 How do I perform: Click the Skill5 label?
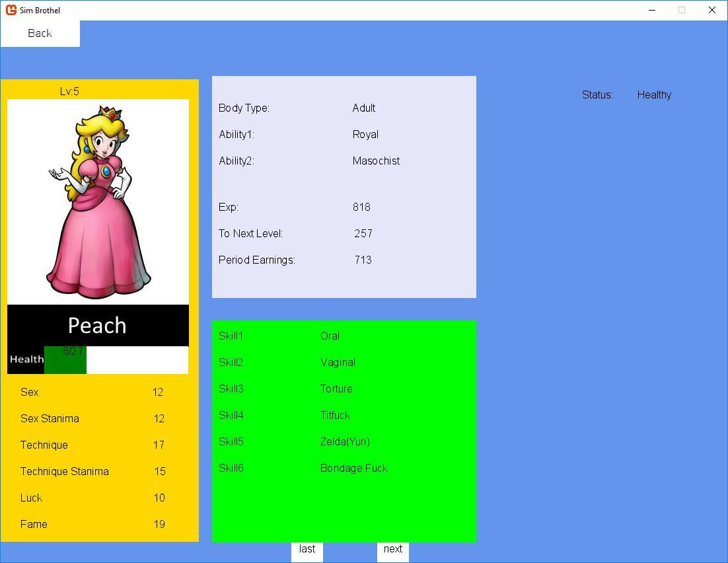pyautogui.click(x=231, y=442)
